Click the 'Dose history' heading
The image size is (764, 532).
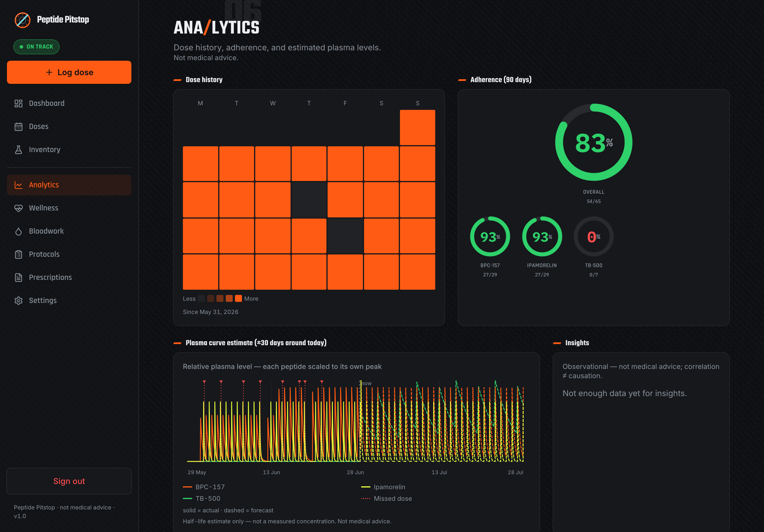204,80
